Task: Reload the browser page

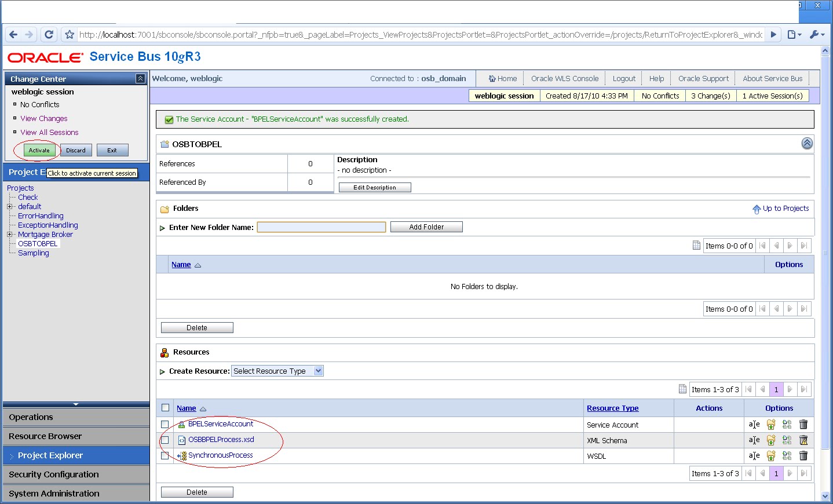Action: (x=49, y=34)
